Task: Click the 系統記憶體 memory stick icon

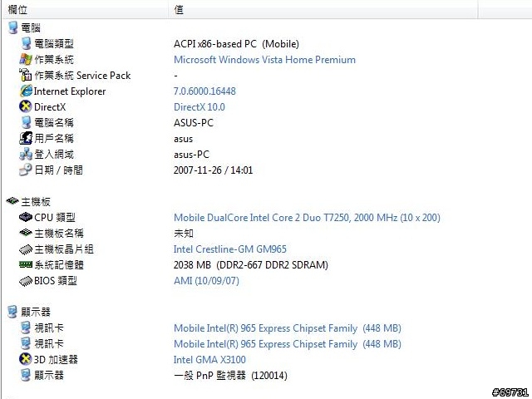Action: pos(26,264)
